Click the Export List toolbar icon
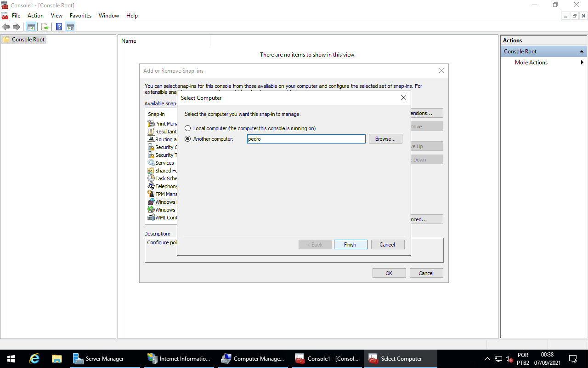Viewport: 588px width, 368px height. click(x=45, y=27)
